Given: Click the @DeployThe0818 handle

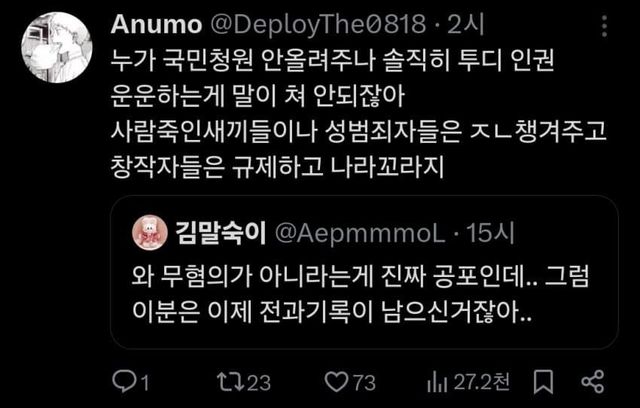Looking at the screenshot, I should coord(318,25).
